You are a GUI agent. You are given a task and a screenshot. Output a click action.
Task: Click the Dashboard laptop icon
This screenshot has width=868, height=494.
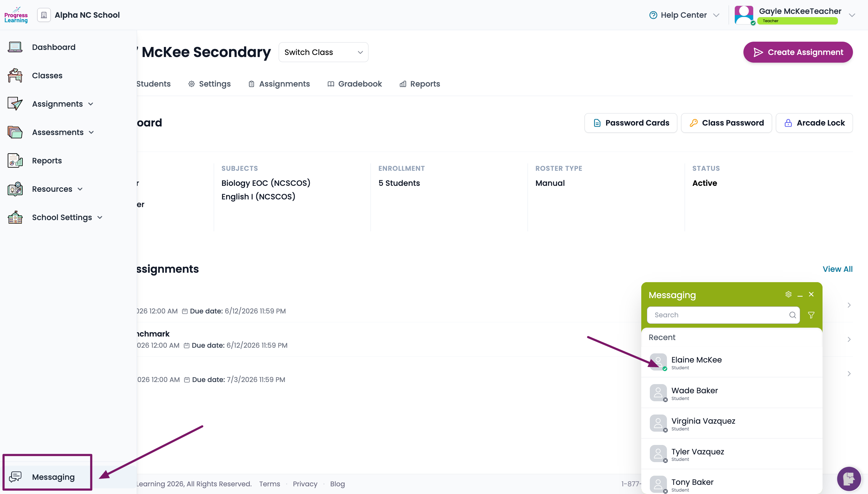click(x=15, y=47)
